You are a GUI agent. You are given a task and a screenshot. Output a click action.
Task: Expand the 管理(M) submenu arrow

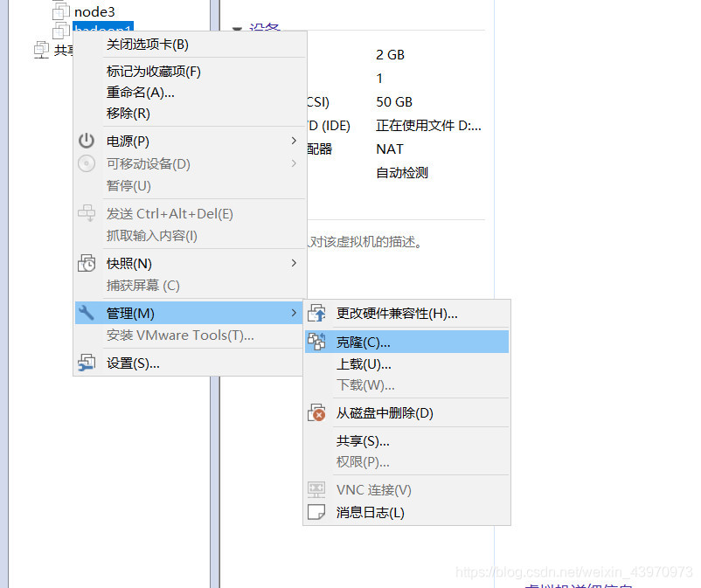[294, 313]
